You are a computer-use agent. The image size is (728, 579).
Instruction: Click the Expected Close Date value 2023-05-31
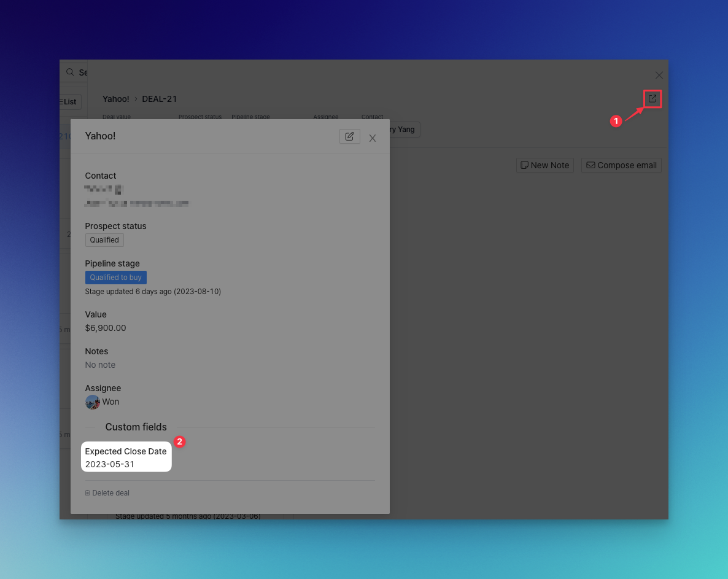(x=110, y=464)
